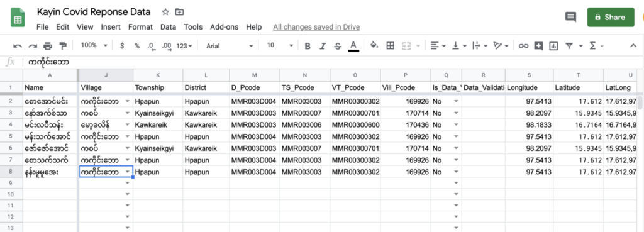Expand Village dropdown arrow in row 2
The width and height of the screenshot is (644, 232).
[127, 101]
